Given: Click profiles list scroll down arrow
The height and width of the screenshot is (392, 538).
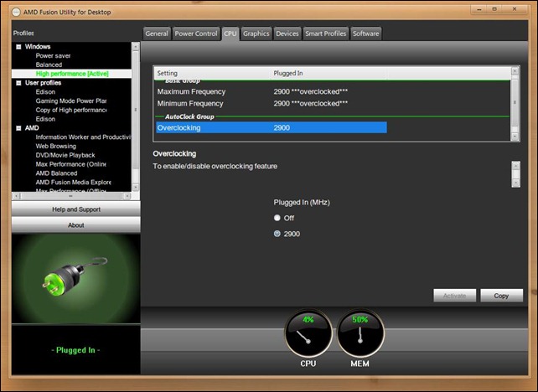Looking at the screenshot, I should [136, 188].
